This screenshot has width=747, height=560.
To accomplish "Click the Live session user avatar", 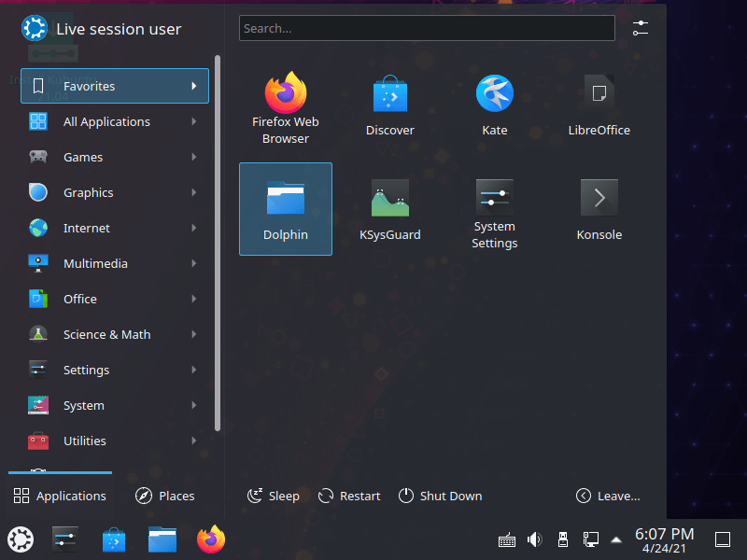I will pos(35,28).
